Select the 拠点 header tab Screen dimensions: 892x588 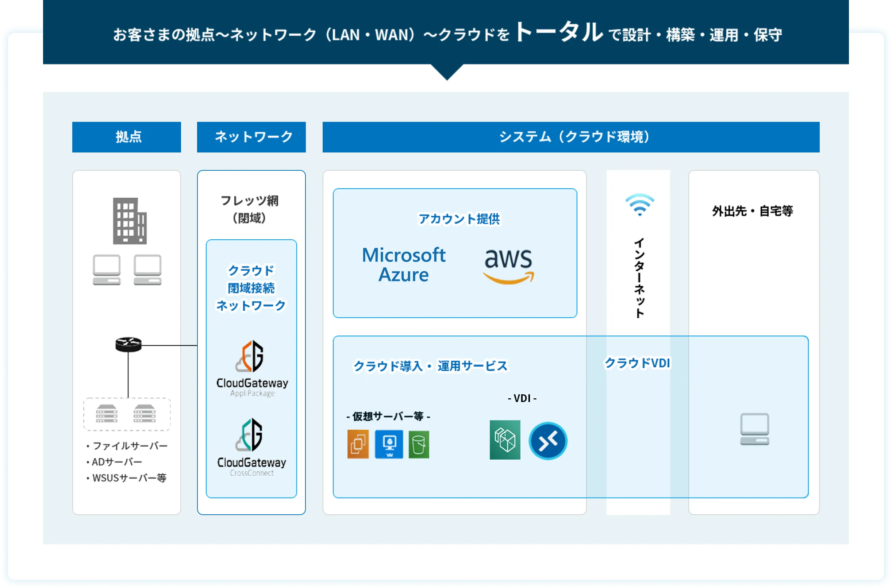click(126, 137)
